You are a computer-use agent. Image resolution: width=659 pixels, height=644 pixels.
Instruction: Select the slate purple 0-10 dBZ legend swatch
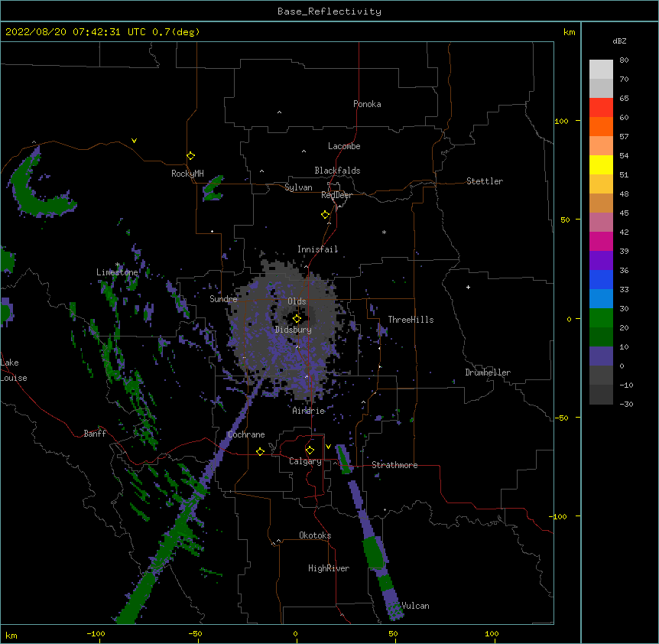click(x=601, y=356)
